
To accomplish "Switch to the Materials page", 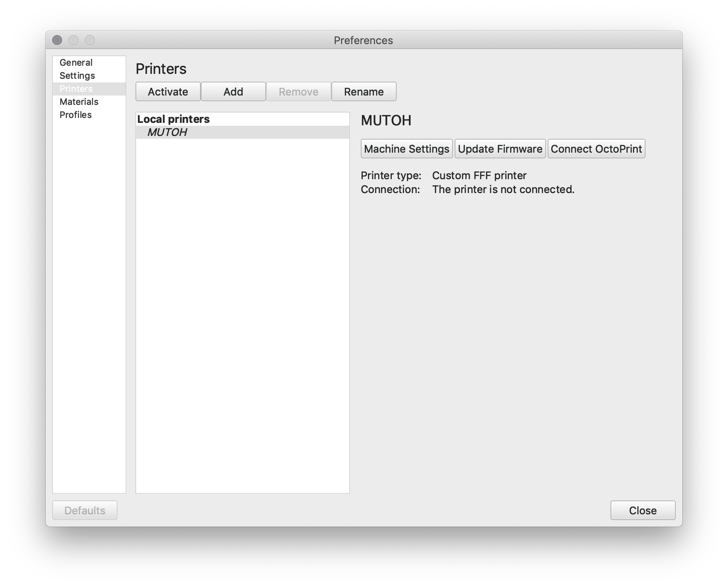I will coord(79,102).
